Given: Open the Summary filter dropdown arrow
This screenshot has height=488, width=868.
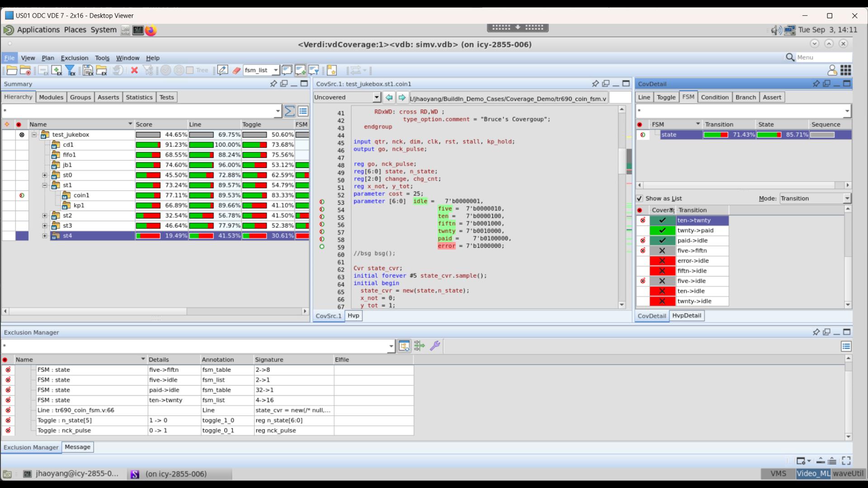Looking at the screenshot, I should (x=278, y=111).
